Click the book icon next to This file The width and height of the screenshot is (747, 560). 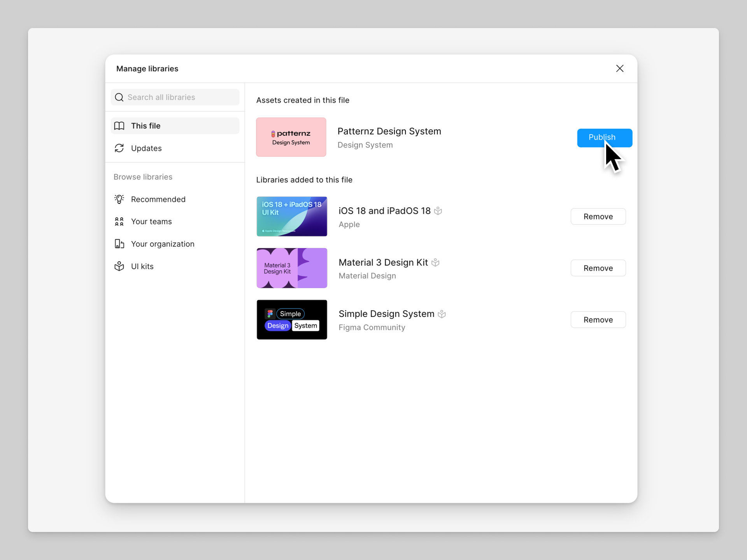tap(119, 126)
